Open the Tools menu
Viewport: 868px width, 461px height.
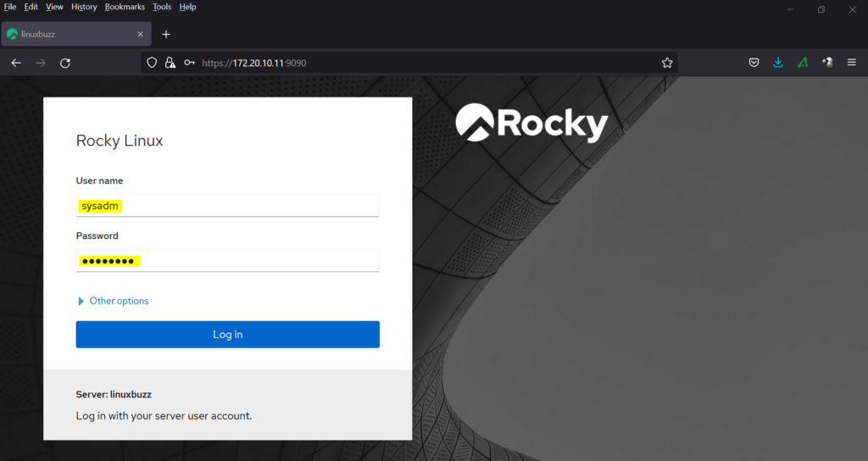pos(162,7)
